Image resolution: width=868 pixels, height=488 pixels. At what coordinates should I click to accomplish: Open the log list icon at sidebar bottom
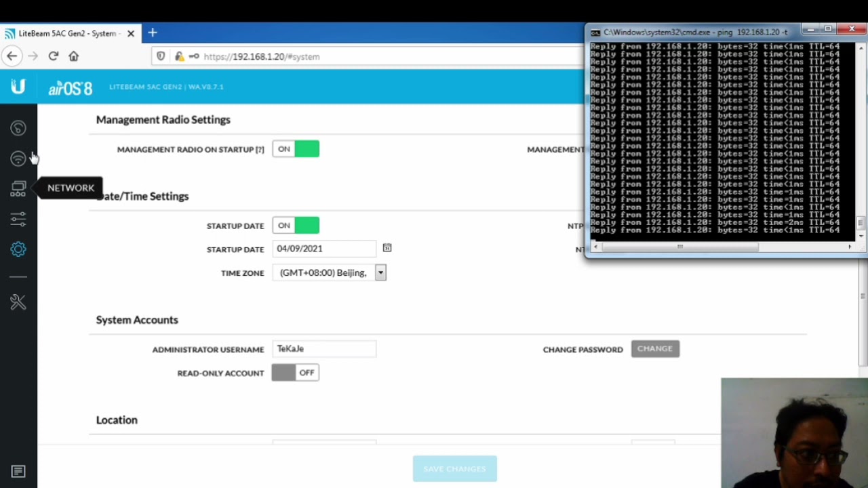click(18, 471)
